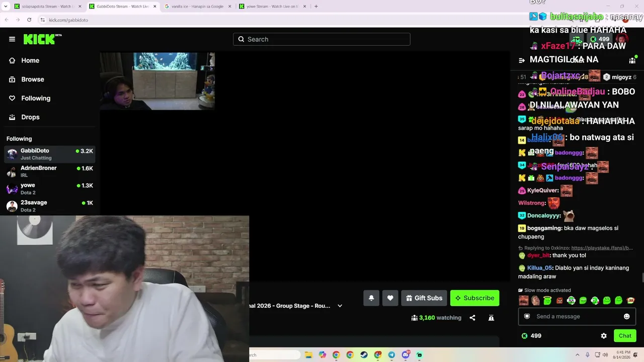Click the Subscribe button
The image size is (644, 362).
coord(474,298)
